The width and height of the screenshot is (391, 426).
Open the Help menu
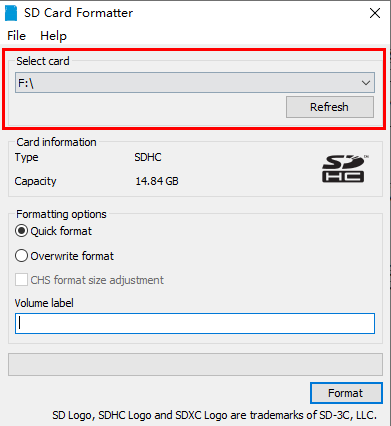pyautogui.click(x=53, y=36)
